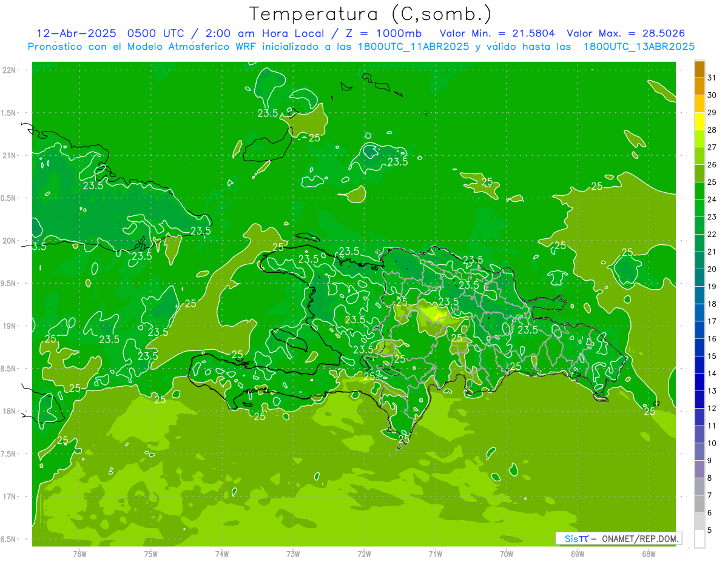Click the '71W' longitude axis label
728x562 pixels.
(x=435, y=554)
